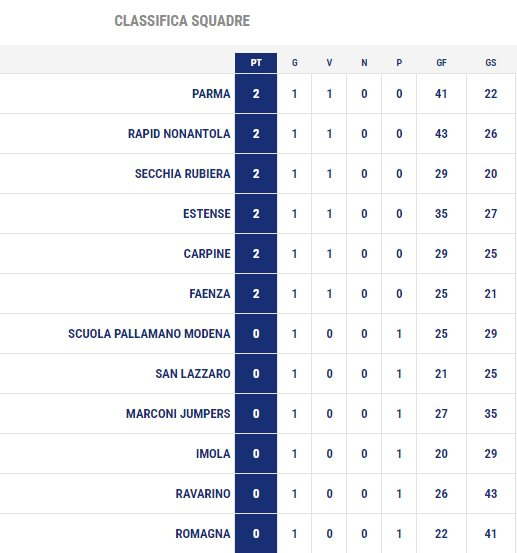Click Ravarino's 43 goals-against value
This screenshot has height=553, width=517.
click(491, 494)
